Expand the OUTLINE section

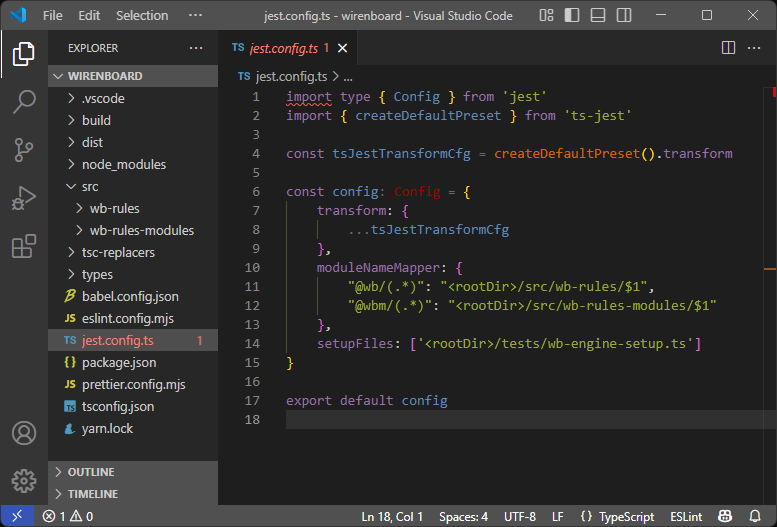91,472
